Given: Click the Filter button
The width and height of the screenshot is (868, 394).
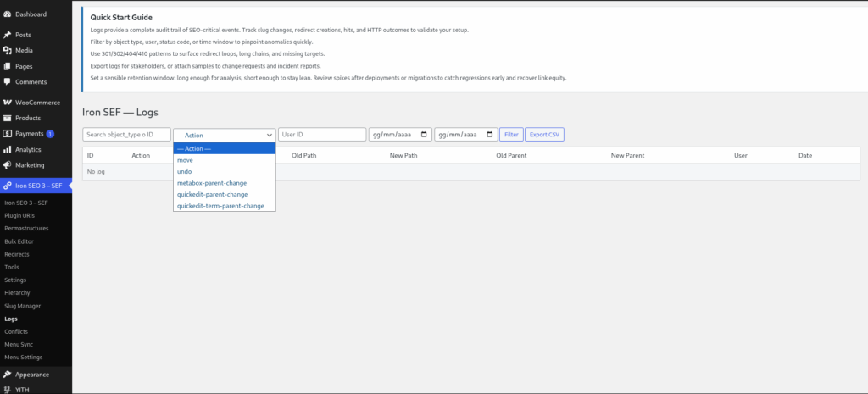Looking at the screenshot, I should (511, 135).
